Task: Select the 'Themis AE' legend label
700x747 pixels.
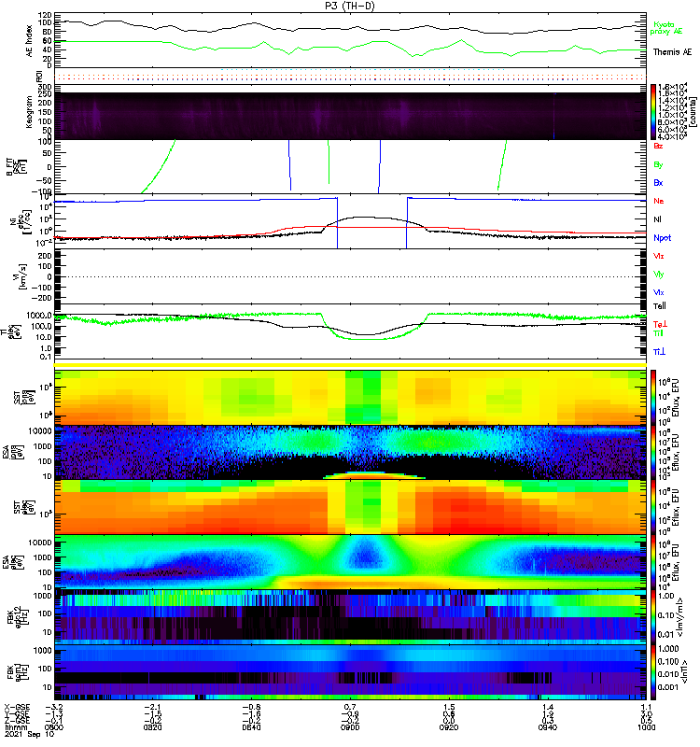Action: click(672, 52)
